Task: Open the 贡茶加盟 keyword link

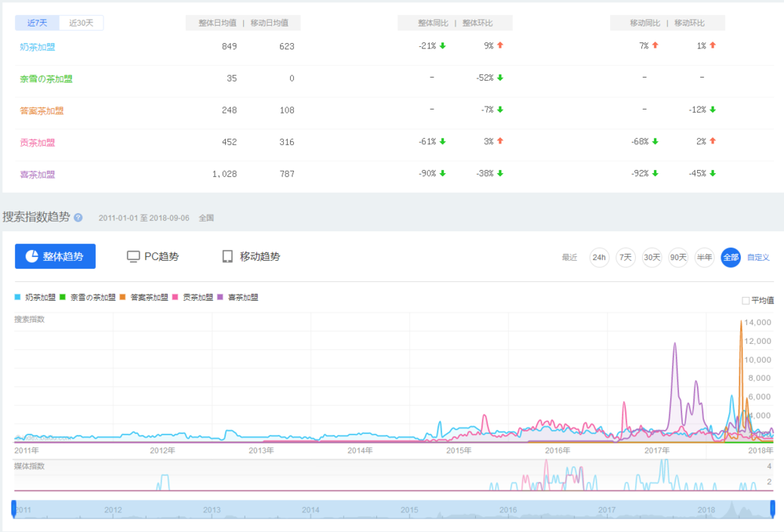Action: coord(38,143)
